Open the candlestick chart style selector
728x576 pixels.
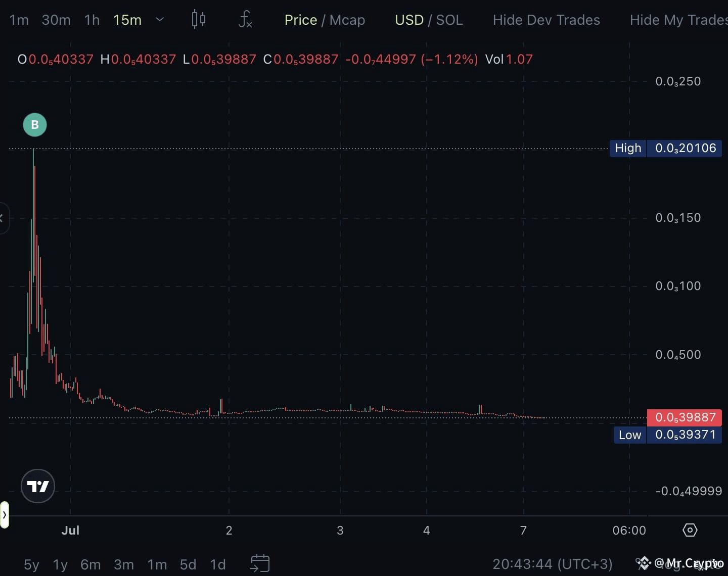[198, 20]
